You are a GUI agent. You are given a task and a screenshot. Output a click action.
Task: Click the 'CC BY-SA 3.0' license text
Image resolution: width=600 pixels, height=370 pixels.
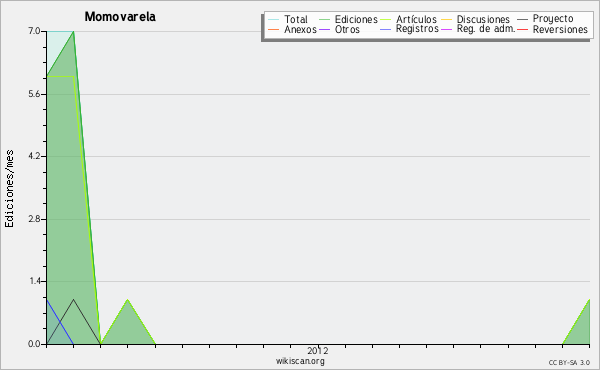pyautogui.click(x=569, y=363)
